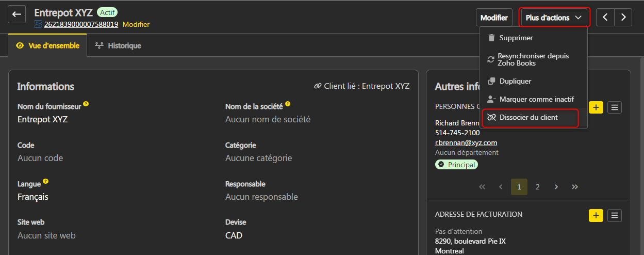Click help icon next to Nom du fournisseur
Screen dimensions: 644x255
[x=86, y=104]
